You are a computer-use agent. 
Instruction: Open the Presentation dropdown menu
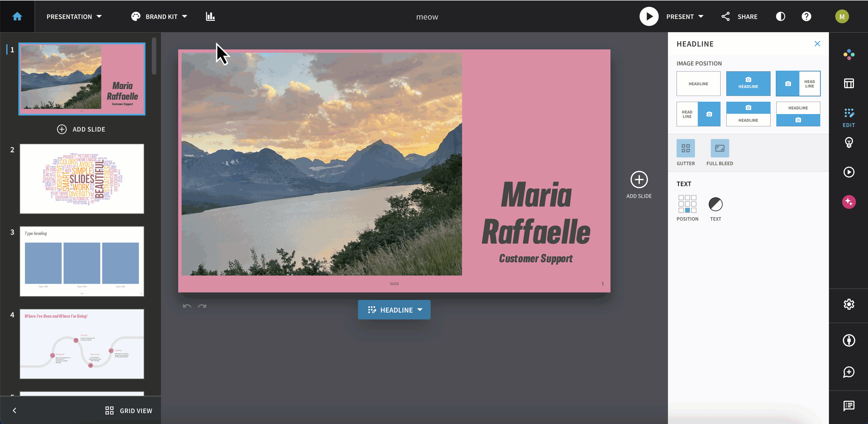[74, 16]
